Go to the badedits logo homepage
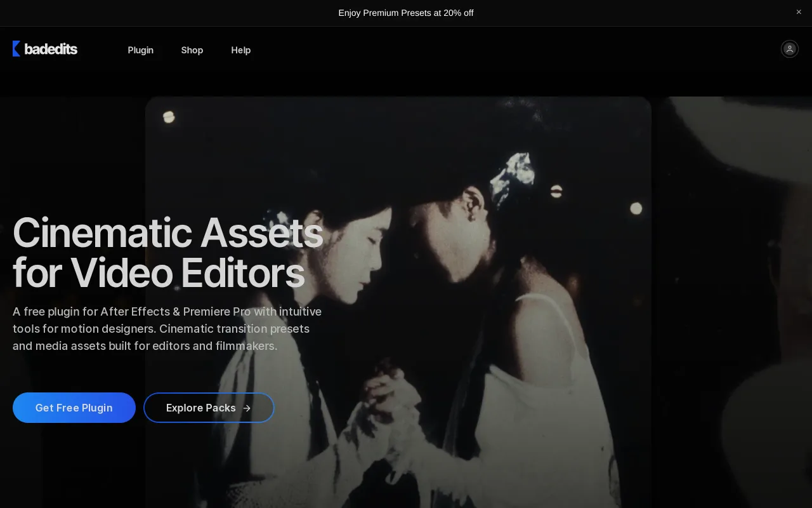The width and height of the screenshot is (812, 508). coord(45,49)
